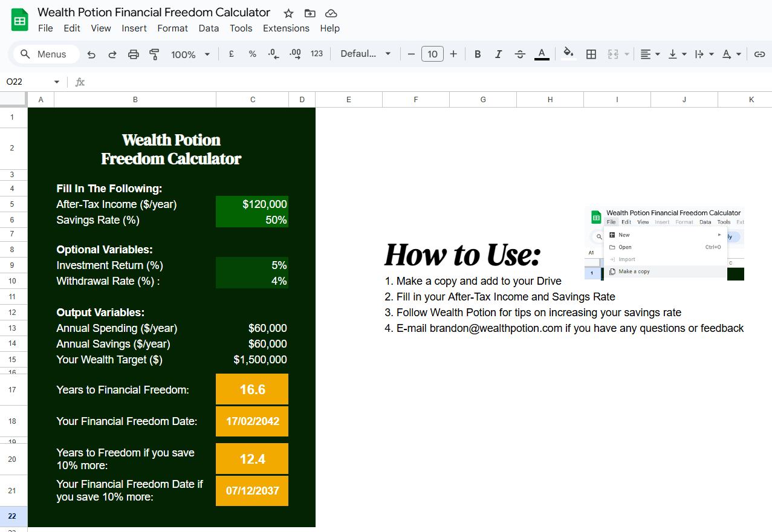Open the zoom level dropdown

tap(190, 54)
